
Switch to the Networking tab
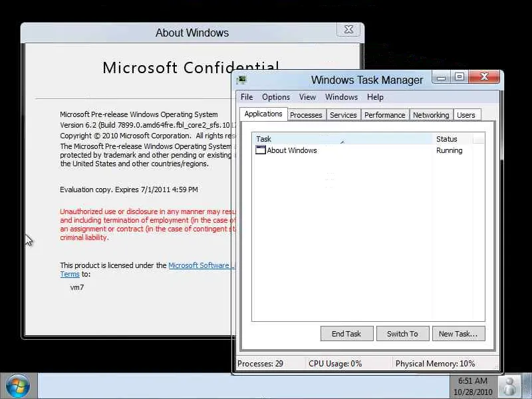431,115
